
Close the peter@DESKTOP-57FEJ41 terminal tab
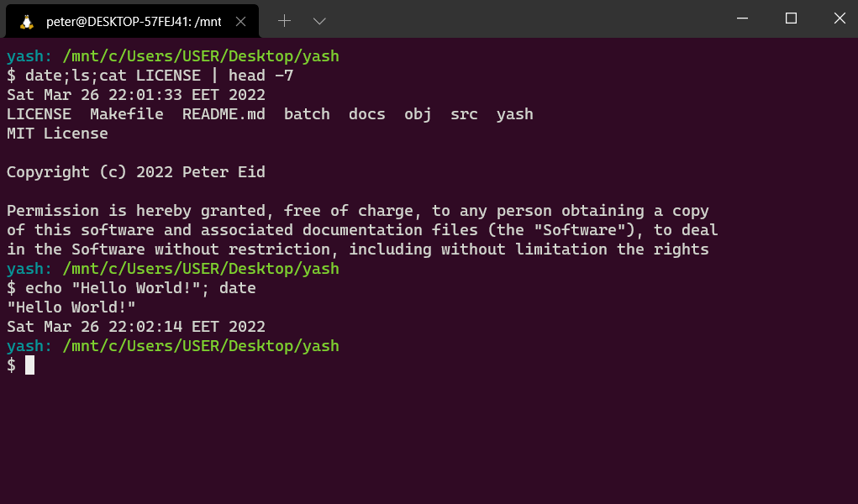coord(241,22)
